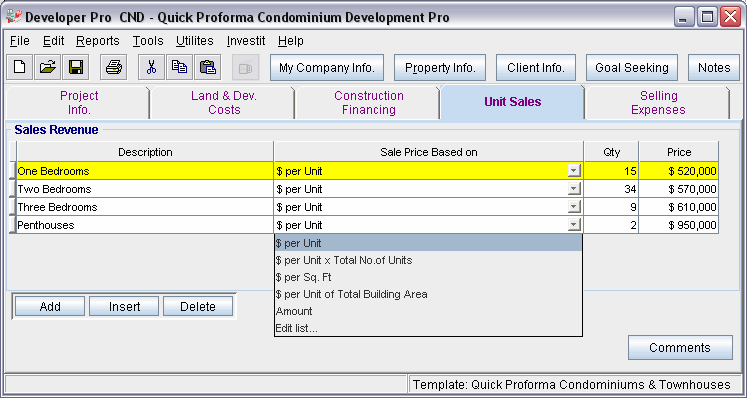Image resolution: width=747 pixels, height=398 pixels.
Task: Select the One Bedrooms description cell
Action: tap(145, 171)
